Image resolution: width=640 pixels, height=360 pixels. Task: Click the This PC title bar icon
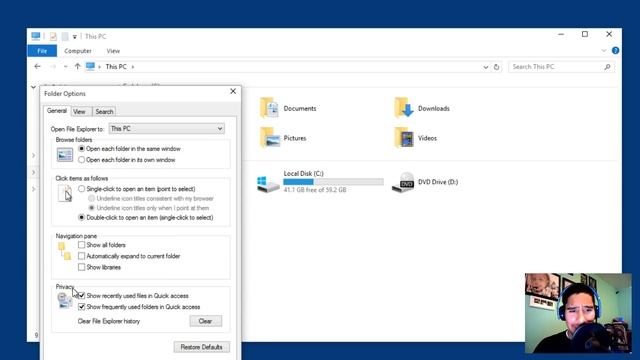[36, 36]
